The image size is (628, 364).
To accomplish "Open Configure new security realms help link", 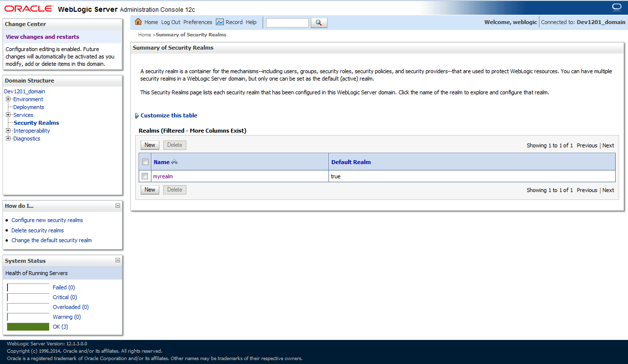I will (x=47, y=220).
